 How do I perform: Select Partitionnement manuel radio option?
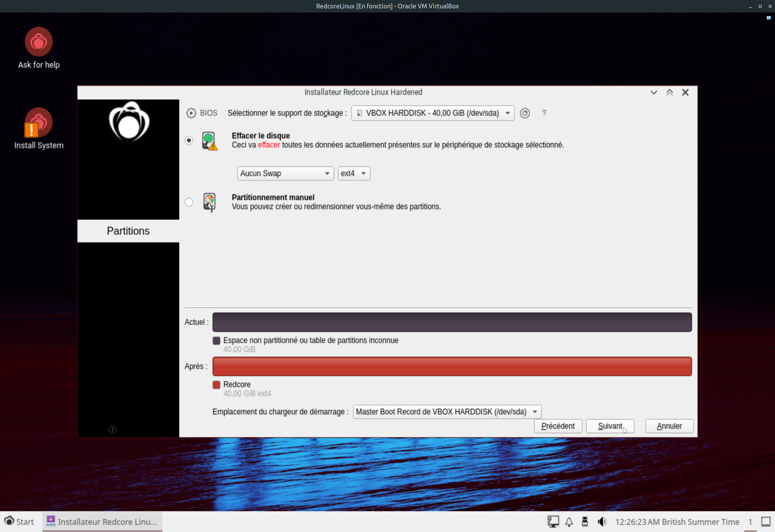point(189,202)
